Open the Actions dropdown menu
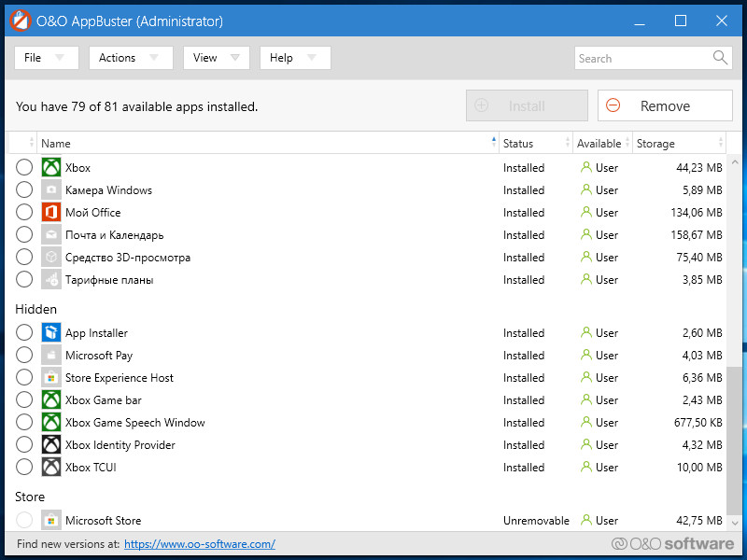The image size is (747, 560). click(131, 58)
